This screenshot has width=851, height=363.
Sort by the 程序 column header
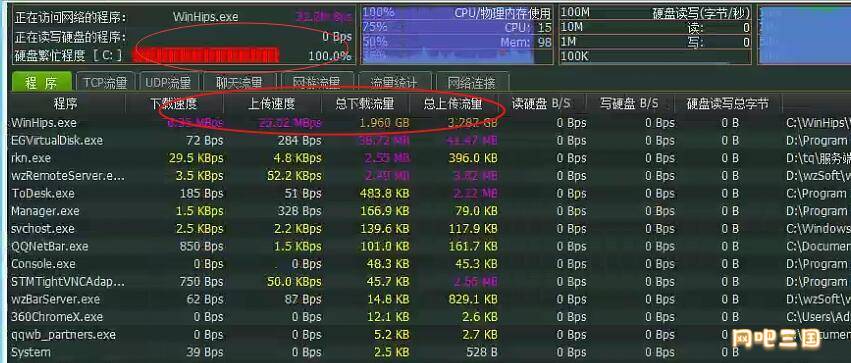pyautogui.click(x=65, y=103)
